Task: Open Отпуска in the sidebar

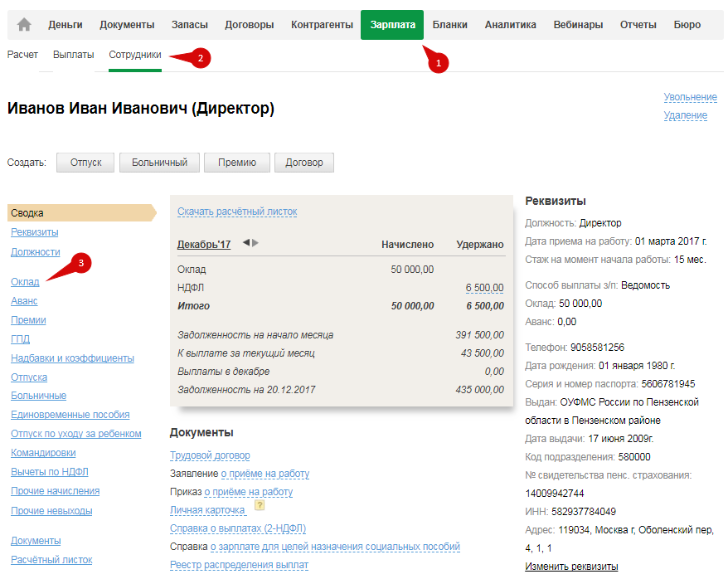Action: pyautogui.click(x=29, y=377)
